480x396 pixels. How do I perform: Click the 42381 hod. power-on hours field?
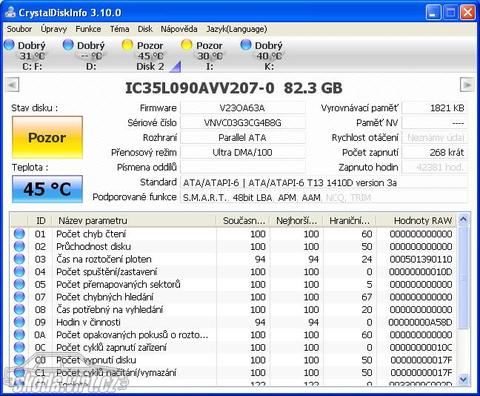pyautogui.click(x=435, y=167)
